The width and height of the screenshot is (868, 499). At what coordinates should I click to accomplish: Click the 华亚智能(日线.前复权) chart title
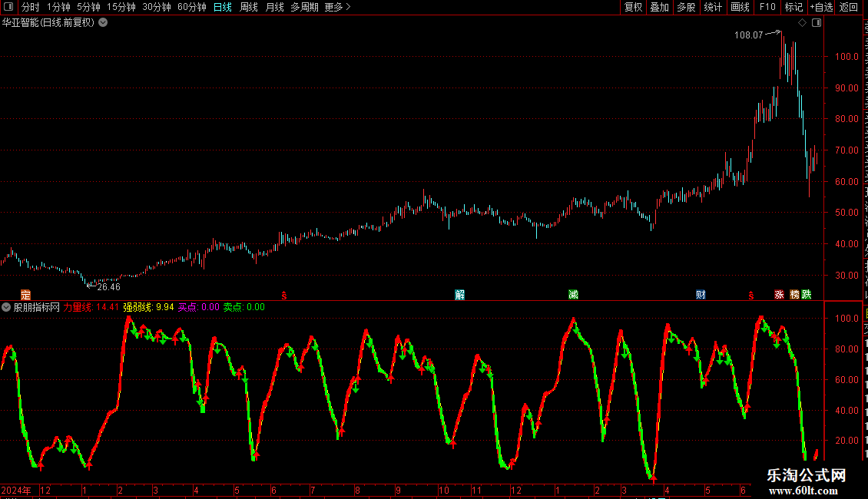click(48, 23)
